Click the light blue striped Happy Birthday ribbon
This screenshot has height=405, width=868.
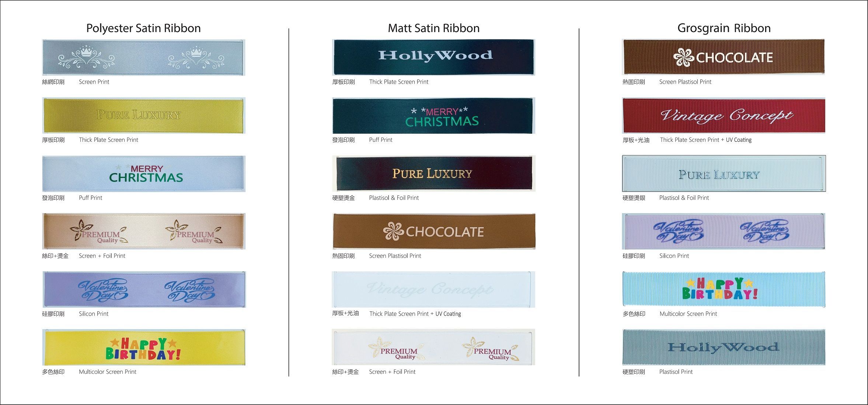tap(724, 289)
